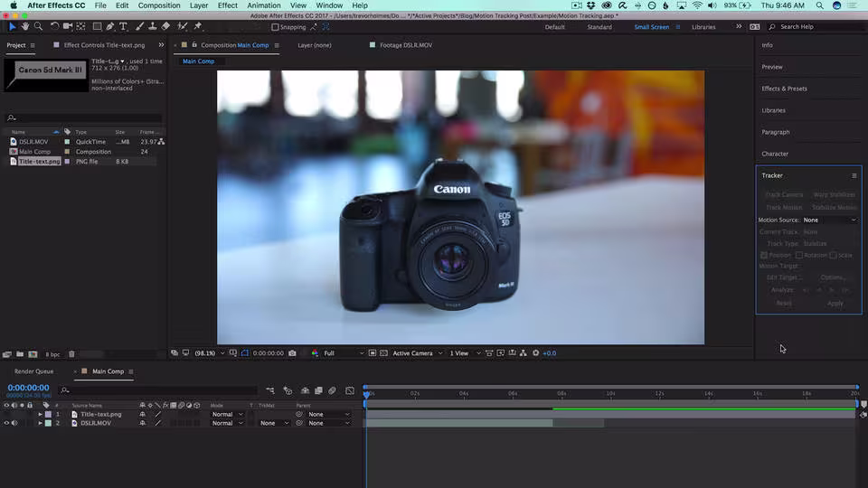Open the Animation menu
This screenshot has width=868, height=488.
(263, 5)
